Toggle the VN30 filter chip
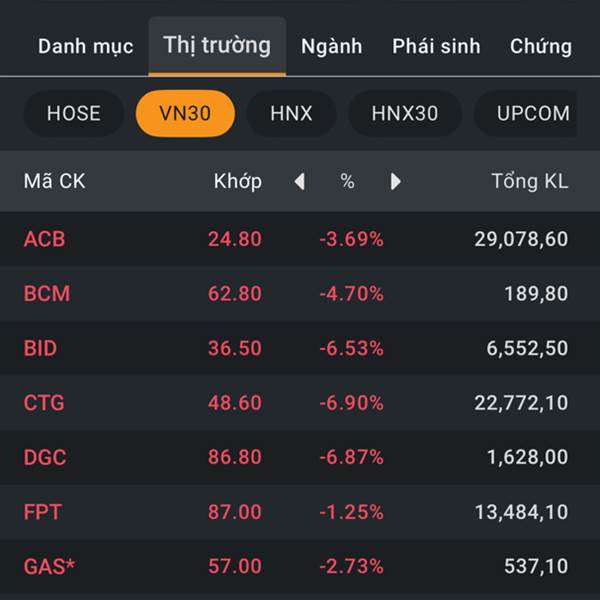Viewport: 600px width, 600px height. coord(185,113)
